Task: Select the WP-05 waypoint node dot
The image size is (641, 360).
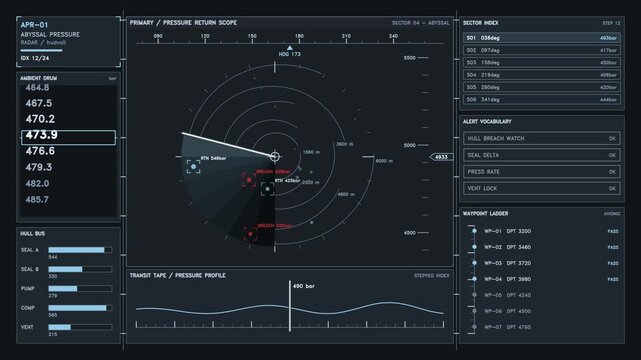Action: tap(474, 295)
